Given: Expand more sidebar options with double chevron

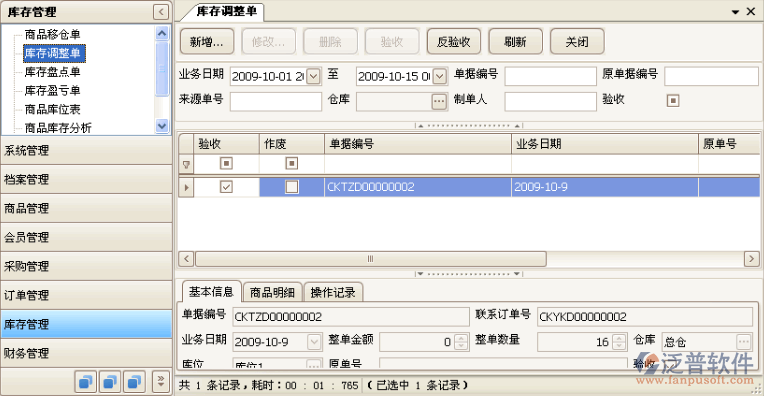Looking at the screenshot, I should pyautogui.click(x=161, y=382).
